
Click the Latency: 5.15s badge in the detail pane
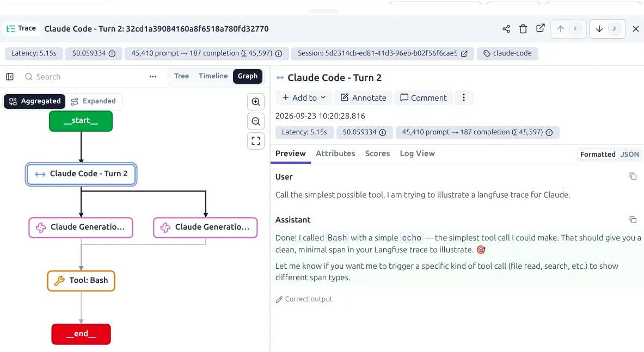(304, 133)
